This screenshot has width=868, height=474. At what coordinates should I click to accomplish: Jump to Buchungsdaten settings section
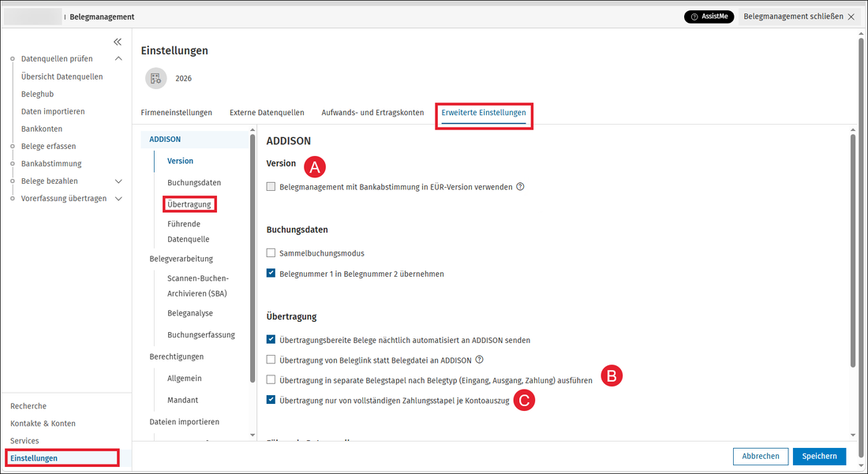tap(194, 182)
